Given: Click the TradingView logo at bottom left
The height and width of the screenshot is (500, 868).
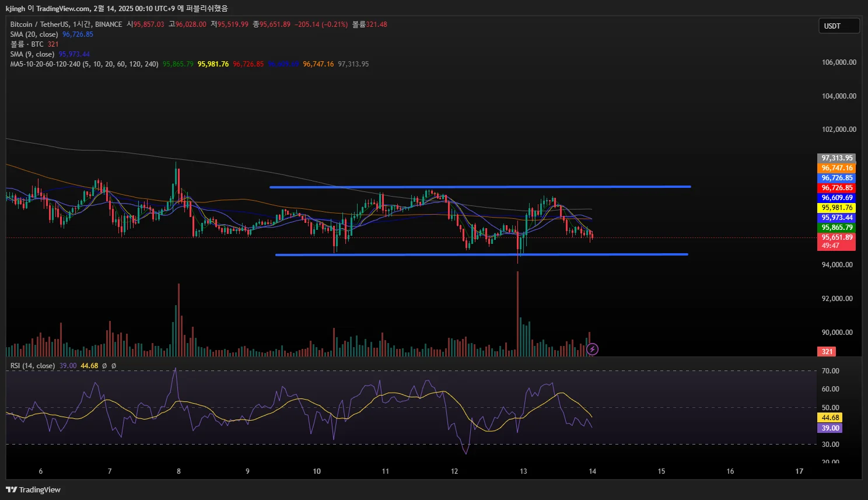Looking at the screenshot, I should click(33, 489).
